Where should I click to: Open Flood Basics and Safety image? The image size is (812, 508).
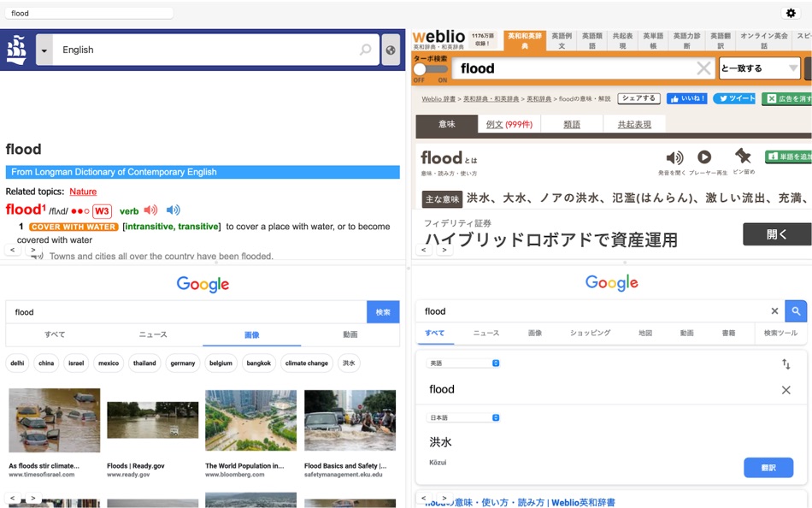tap(350, 421)
